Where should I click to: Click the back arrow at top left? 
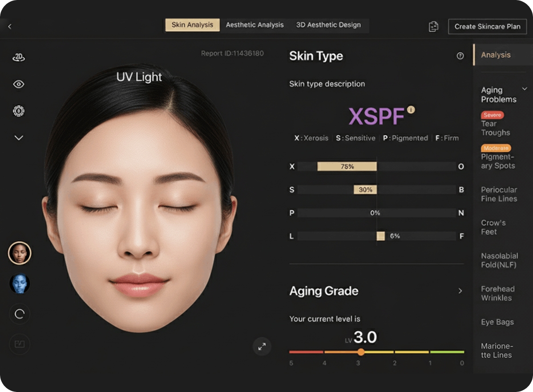(x=9, y=26)
